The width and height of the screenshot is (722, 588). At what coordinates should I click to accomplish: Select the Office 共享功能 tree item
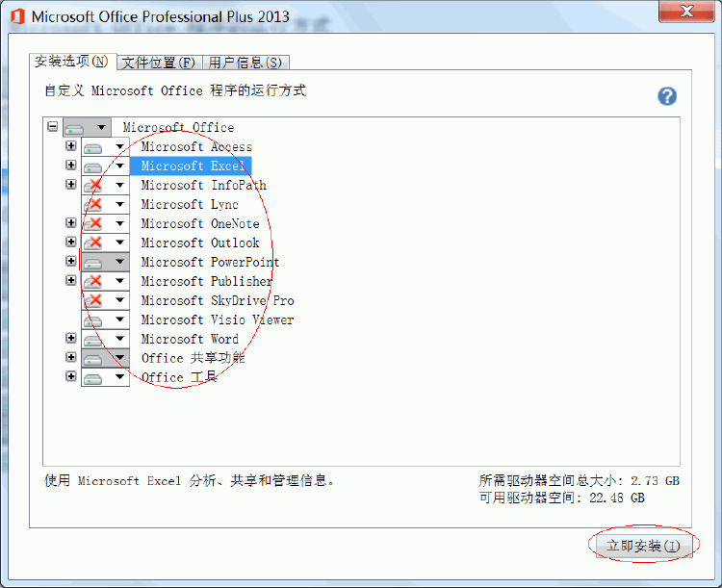coord(193,358)
